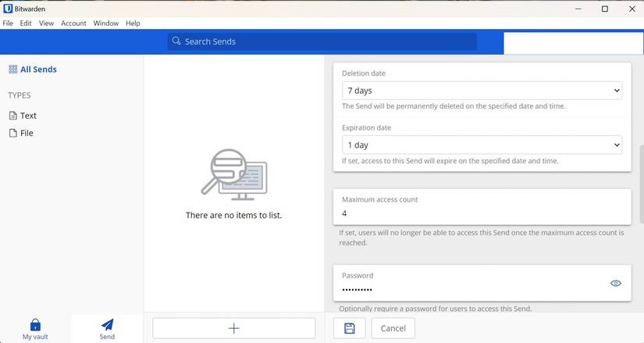This screenshot has width=644, height=343.
Task: Open the File menu
Action: tap(8, 23)
